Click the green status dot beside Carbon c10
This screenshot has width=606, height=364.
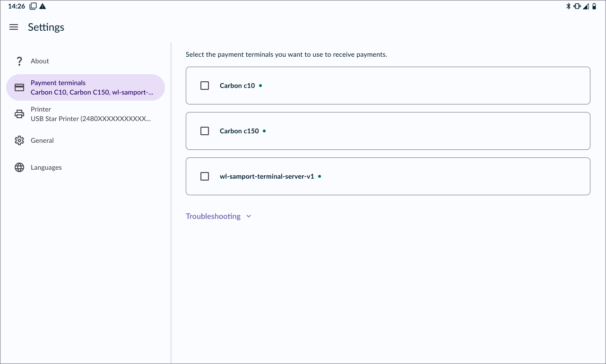[x=260, y=86]
